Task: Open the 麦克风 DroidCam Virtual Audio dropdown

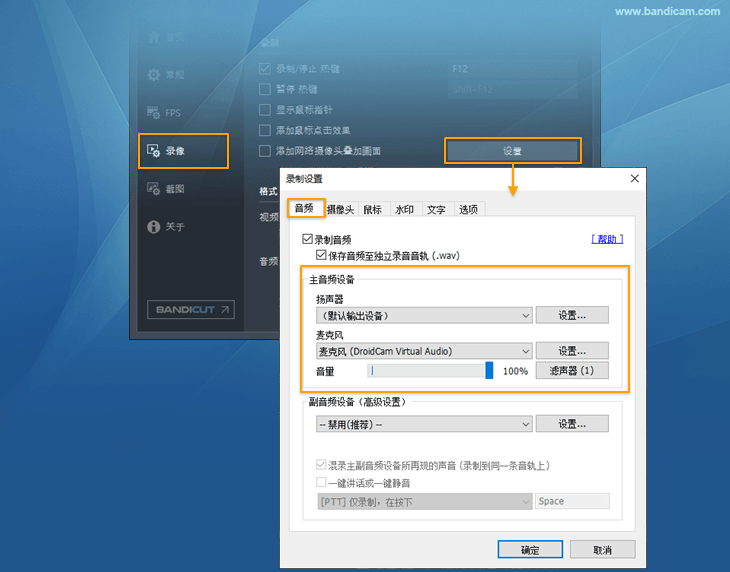Action: click(424, 351)
